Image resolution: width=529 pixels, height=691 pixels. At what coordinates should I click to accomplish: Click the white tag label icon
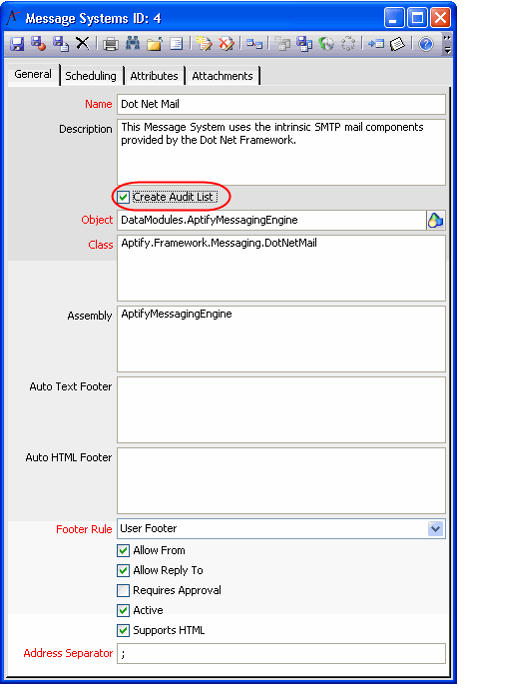pos(397,44)
